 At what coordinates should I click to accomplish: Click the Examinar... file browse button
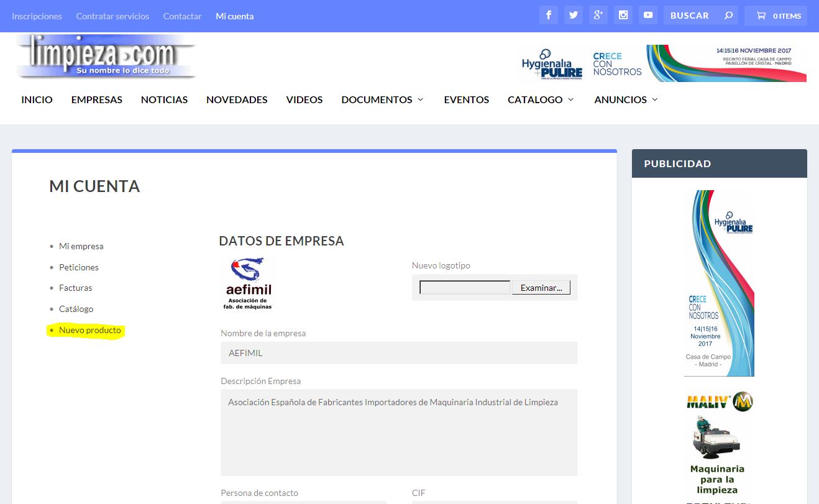tap(541, 288)
